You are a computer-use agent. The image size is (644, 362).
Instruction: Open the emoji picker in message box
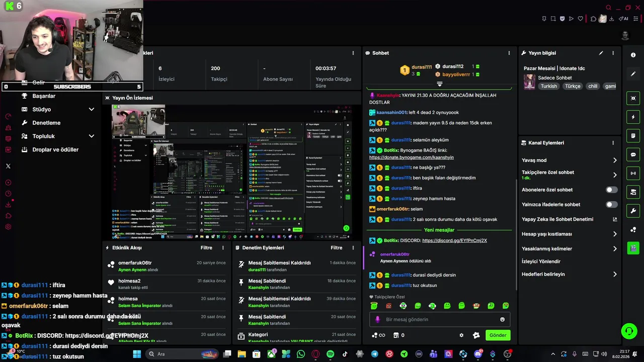tap(502, 319)
